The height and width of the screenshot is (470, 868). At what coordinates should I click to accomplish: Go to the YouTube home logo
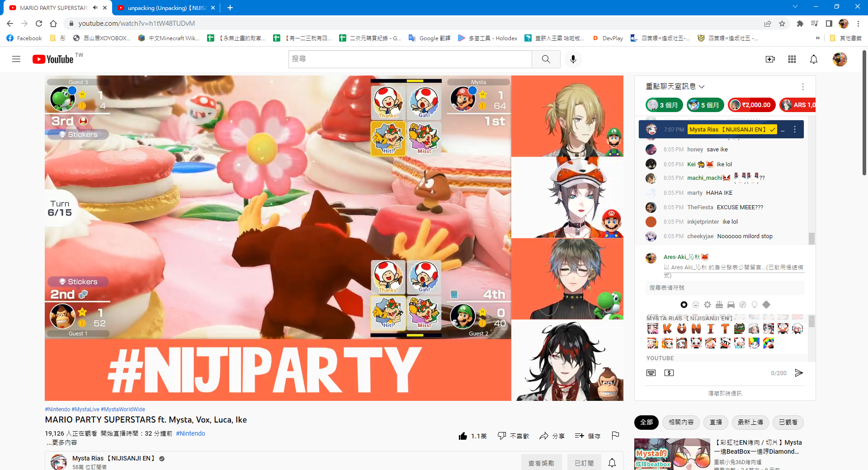53,59
